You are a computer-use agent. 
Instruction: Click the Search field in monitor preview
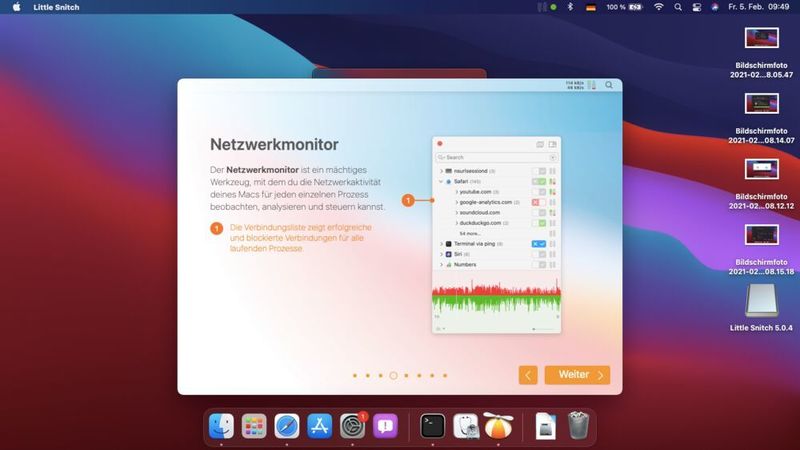coord(496,157)
